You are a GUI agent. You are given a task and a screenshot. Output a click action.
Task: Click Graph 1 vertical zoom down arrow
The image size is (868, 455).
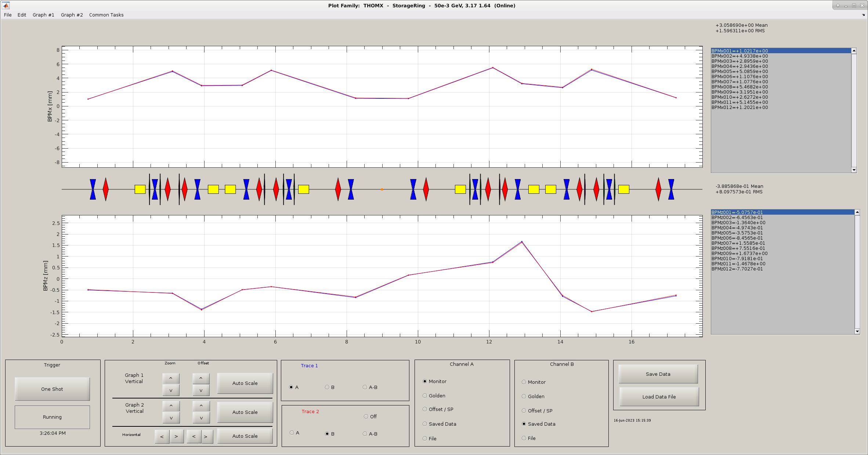click(x=171, y=390)
